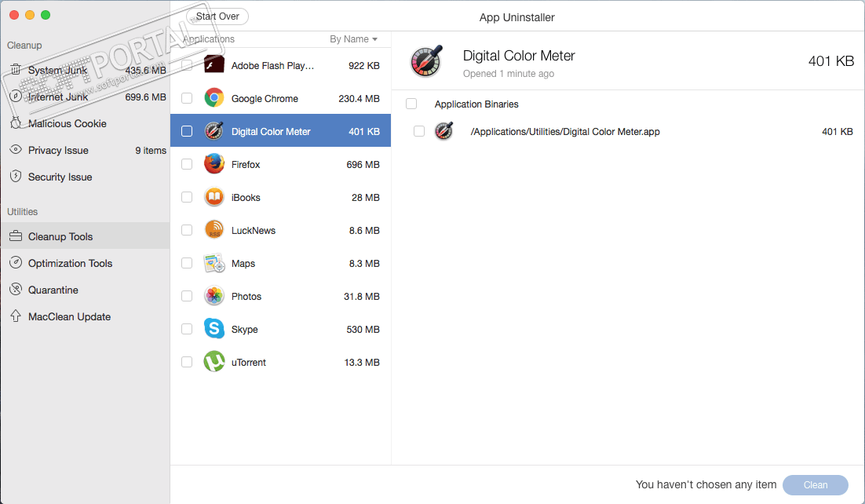This screenshot has height=504, width=865.
Task: Select Optimization Tools in the sidebar
Action: [x=85, y=263]
